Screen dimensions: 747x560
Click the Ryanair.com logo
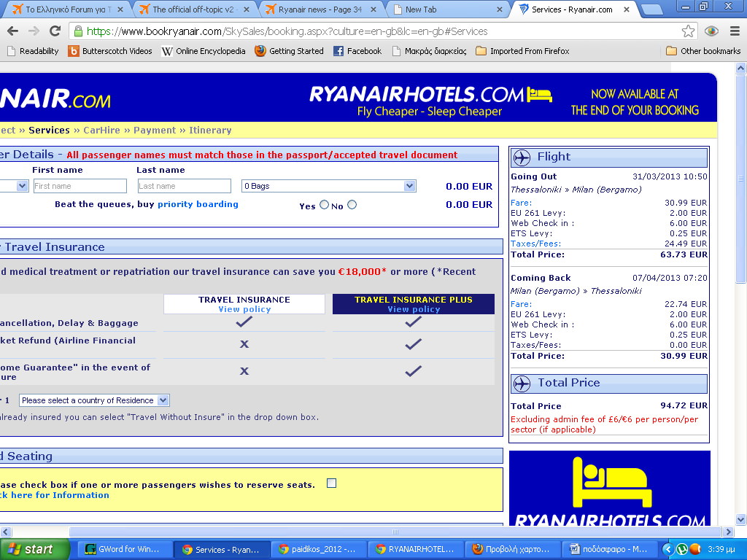[x=55, y=98]
